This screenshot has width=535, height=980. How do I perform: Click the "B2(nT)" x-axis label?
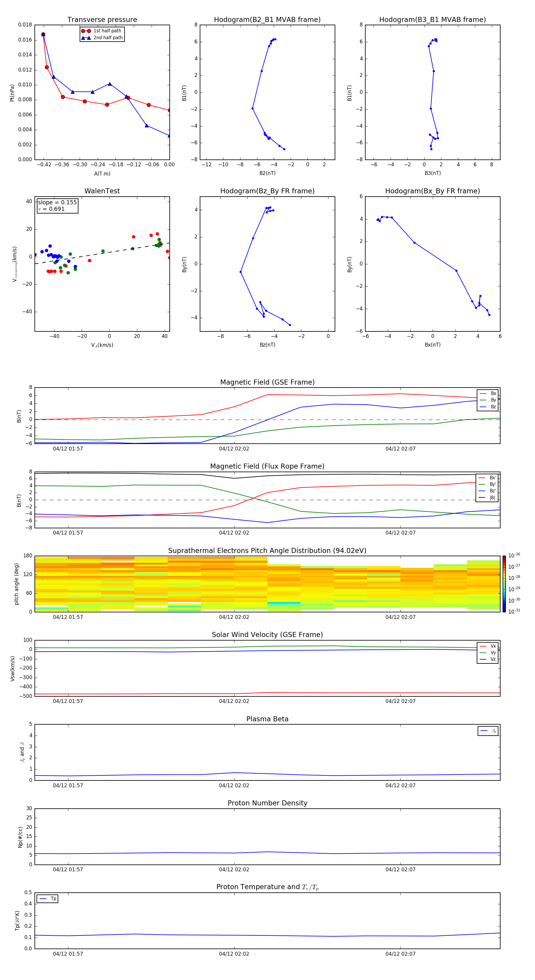(x=267, y=173)
